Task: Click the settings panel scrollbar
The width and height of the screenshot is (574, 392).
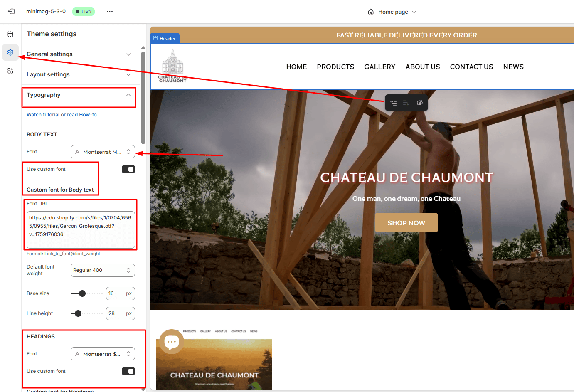Action: point(143,98)
